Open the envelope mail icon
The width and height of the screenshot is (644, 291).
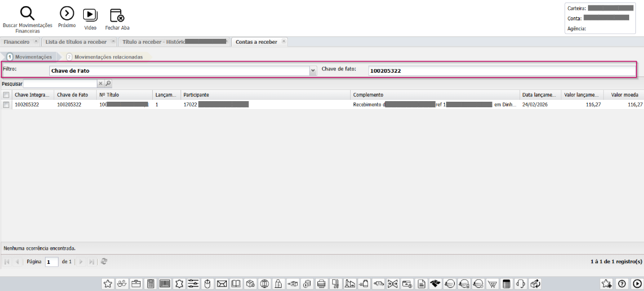tap(221, 284)
